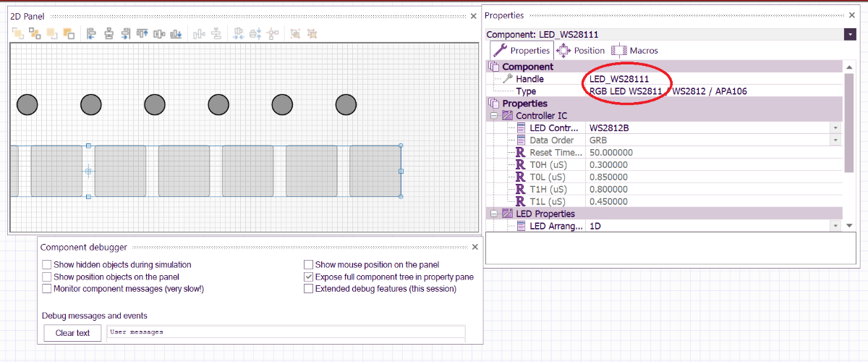Click the Align Right toolbar icon
The width and height of the screenshot is (868, 362).
tap(126, 33)
